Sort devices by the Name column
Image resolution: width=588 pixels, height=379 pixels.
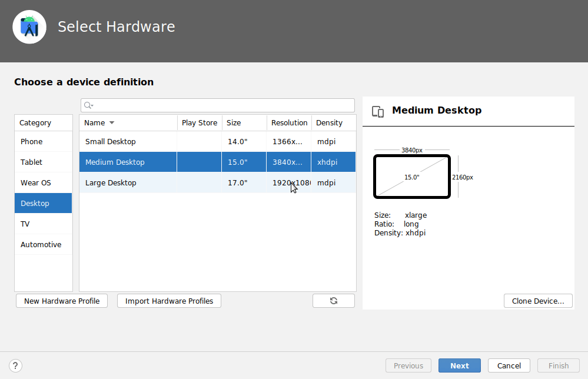[x=94, y=122]
